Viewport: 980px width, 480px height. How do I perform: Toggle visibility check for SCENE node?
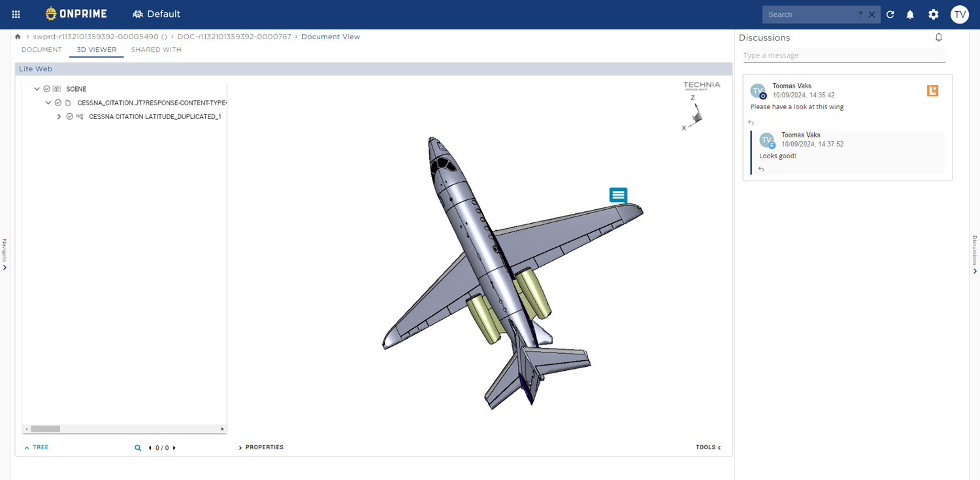click(46, 89)
